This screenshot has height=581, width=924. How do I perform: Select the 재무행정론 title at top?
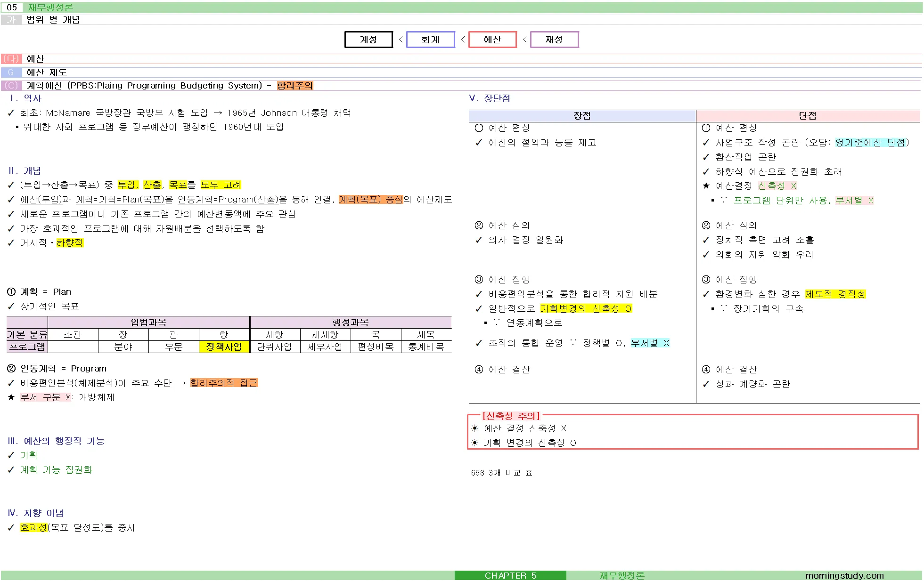(x=50, y=8)
